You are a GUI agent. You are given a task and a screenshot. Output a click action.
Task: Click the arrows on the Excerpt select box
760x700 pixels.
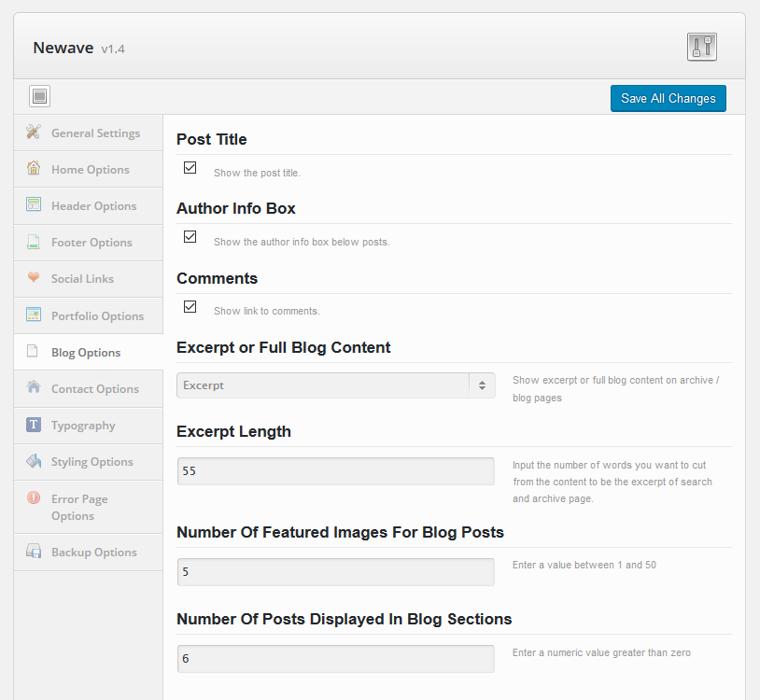pyautogui.click(x=483, y=385)
